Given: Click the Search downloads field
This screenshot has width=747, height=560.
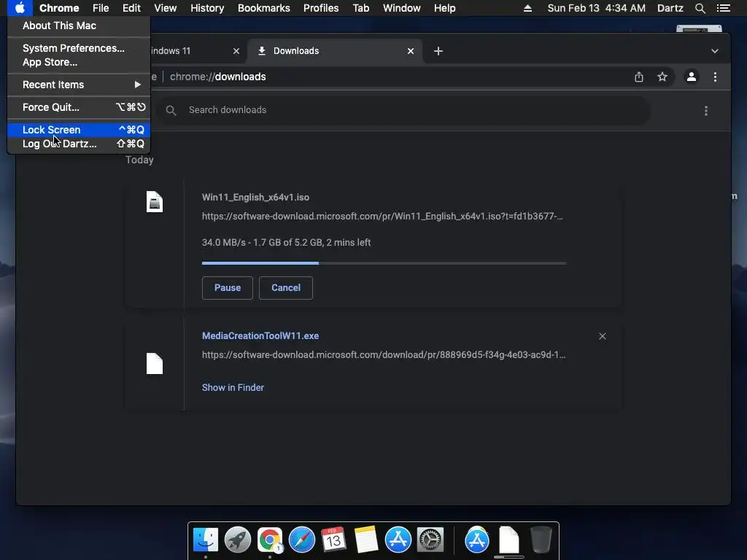Looking at the screenshot, I should (403, 110).
